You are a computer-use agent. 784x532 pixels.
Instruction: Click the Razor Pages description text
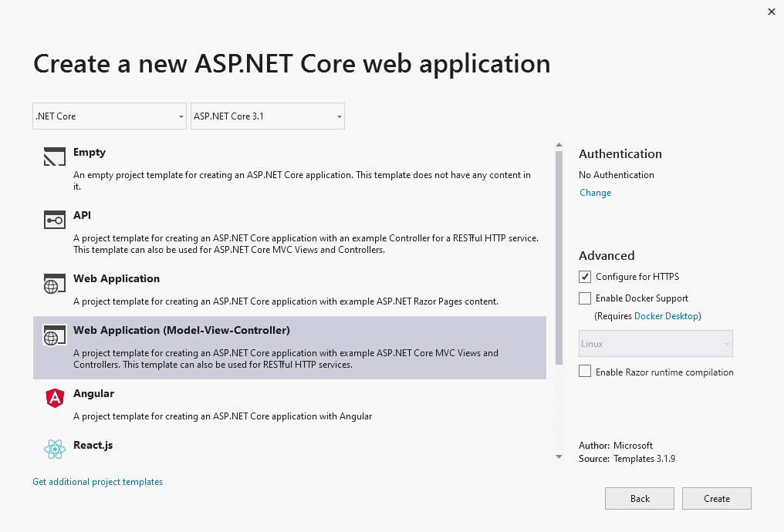click(x=286, y=301)
